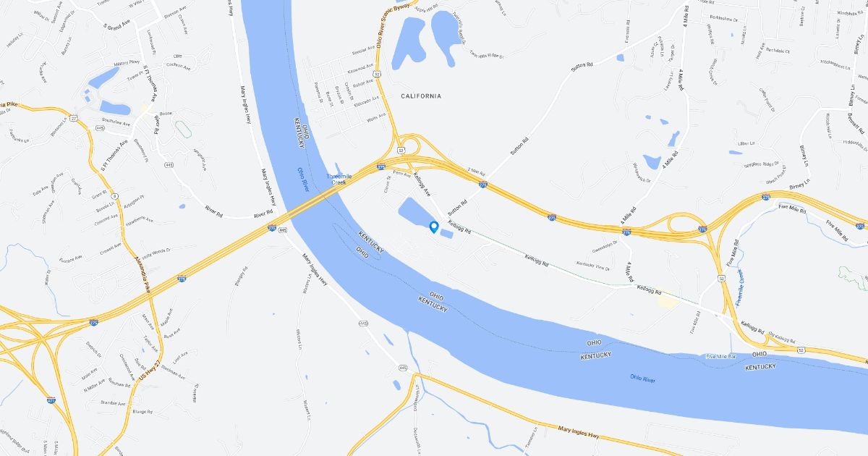Select the Threemile Creek label
This screenshot has width=868, height=456.
tap(337, 180)
